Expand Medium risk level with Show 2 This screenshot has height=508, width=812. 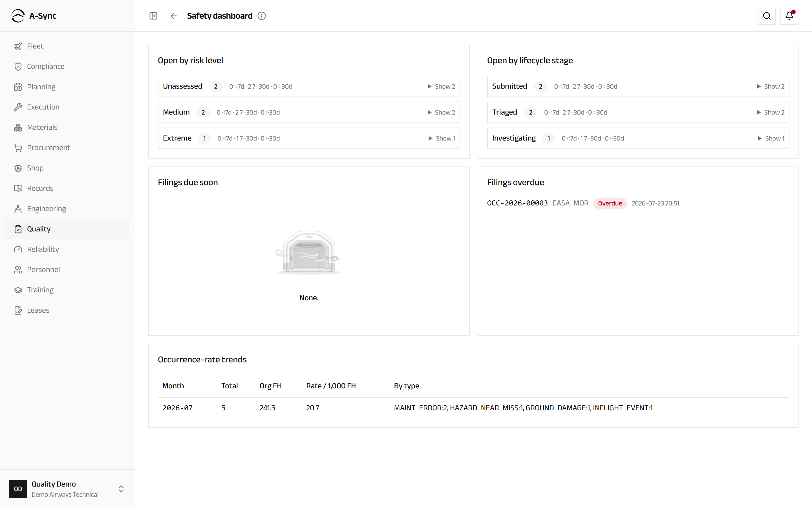(x=441, y=112)
